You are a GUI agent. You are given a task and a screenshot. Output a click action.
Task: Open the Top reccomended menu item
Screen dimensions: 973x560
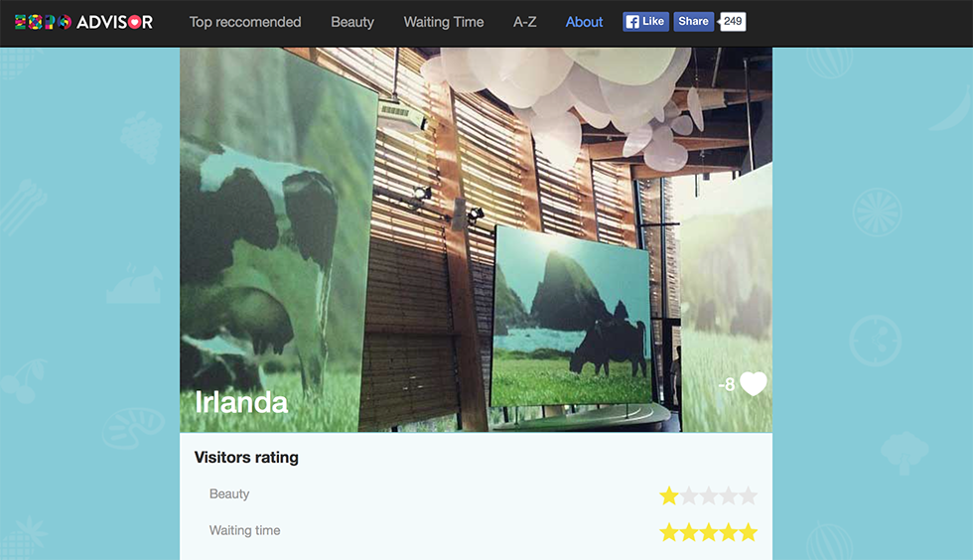[x=245, y=23]
